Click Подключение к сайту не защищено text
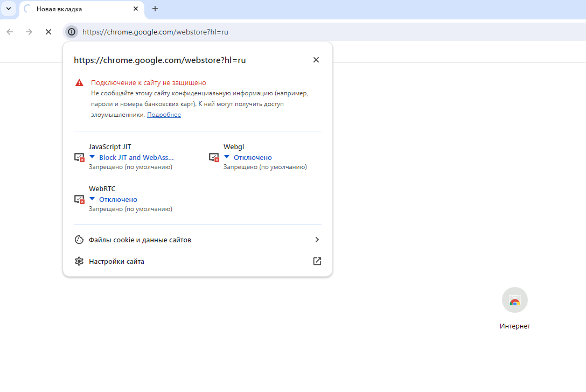 [x=148, y=82]
